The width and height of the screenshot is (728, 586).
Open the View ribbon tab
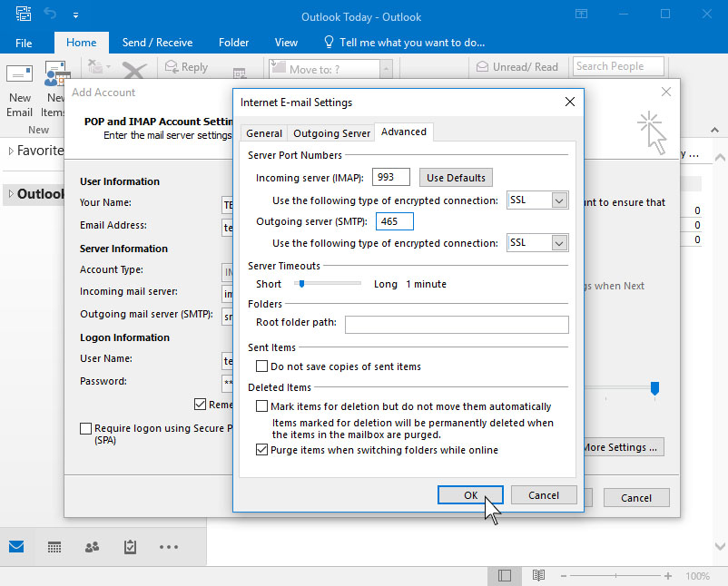pyautogui.click(x=286, y=43)
